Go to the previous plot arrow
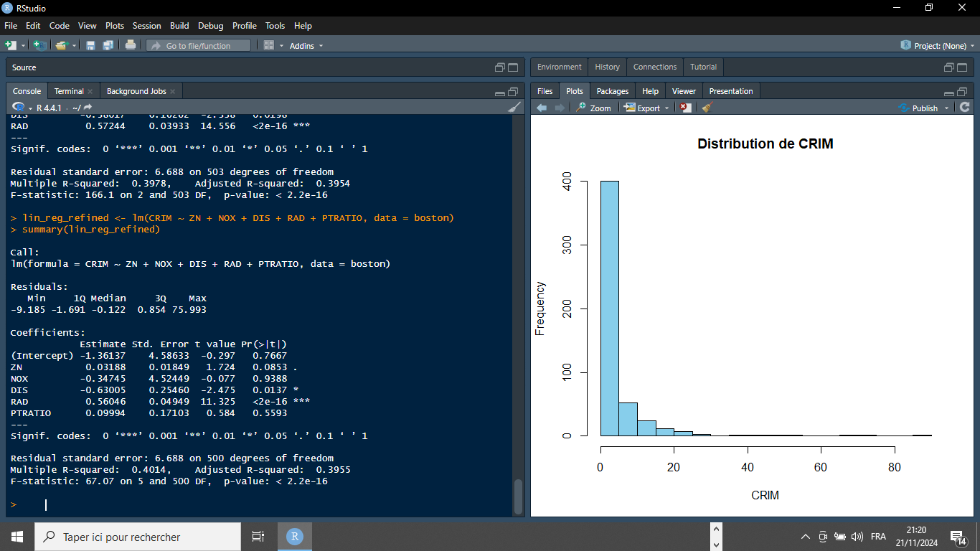The image size is (980, 551). (542, 108)
